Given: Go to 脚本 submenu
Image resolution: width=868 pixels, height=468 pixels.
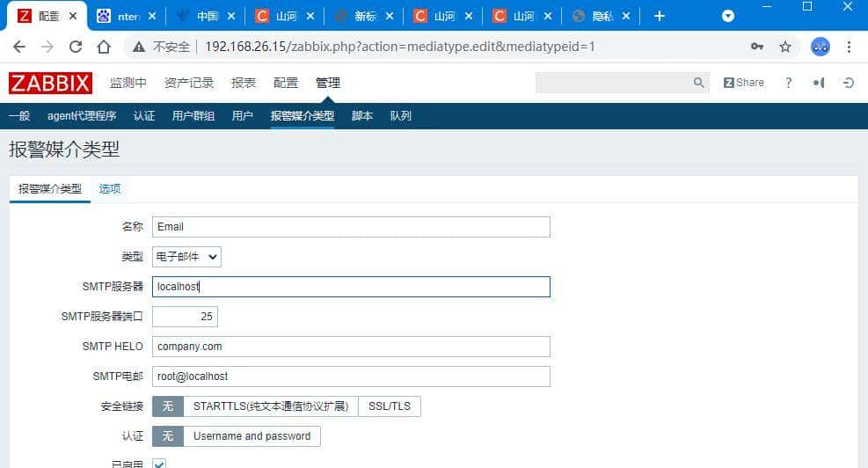Looking at the screenshot, I should pyautogui.click(x=362, y=116).
